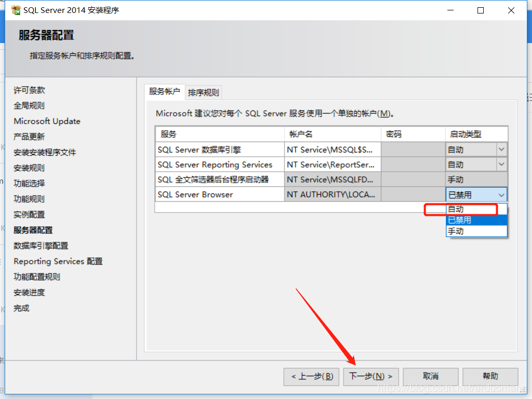
Task: Select the 功能规则 step
Action: tap(29, 199)
